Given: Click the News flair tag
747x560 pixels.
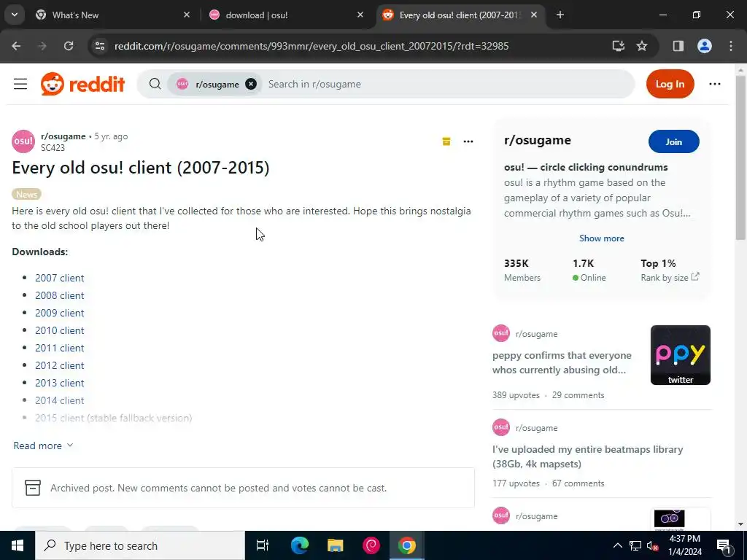Looking at the screenshot, I should pyautogui.click(x=27, y=194).
